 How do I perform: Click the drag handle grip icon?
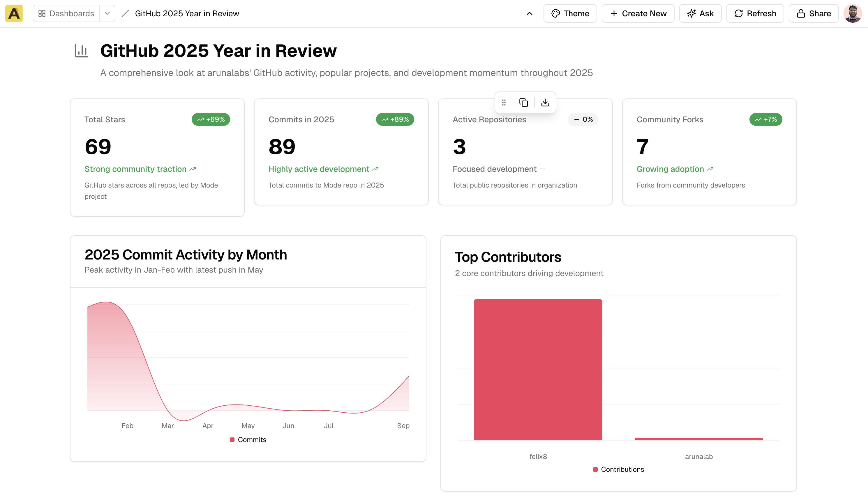504,102
